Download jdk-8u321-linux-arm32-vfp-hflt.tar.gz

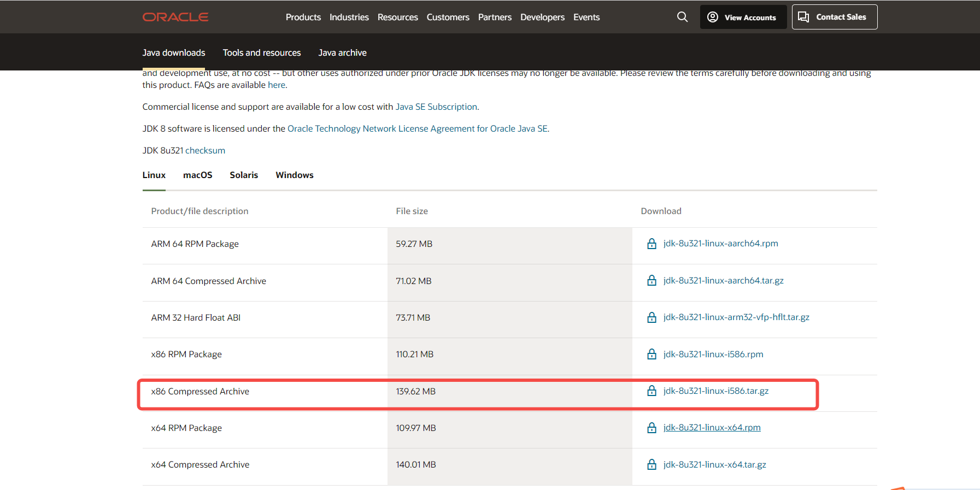(x=736, y=317)
